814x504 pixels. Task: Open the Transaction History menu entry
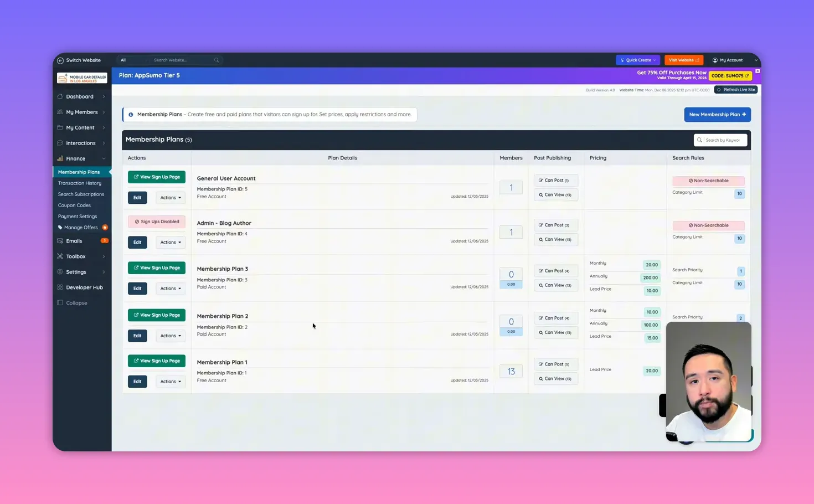tap(80, 183)
